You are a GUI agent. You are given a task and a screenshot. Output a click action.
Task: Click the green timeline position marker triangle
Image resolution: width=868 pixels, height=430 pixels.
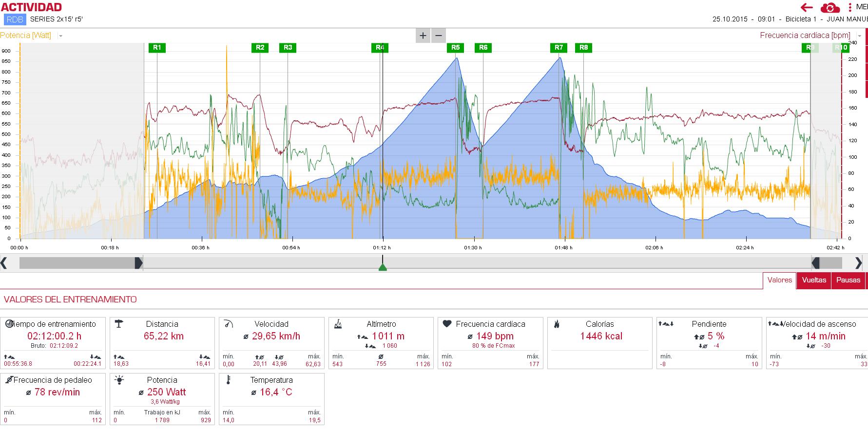383,267
